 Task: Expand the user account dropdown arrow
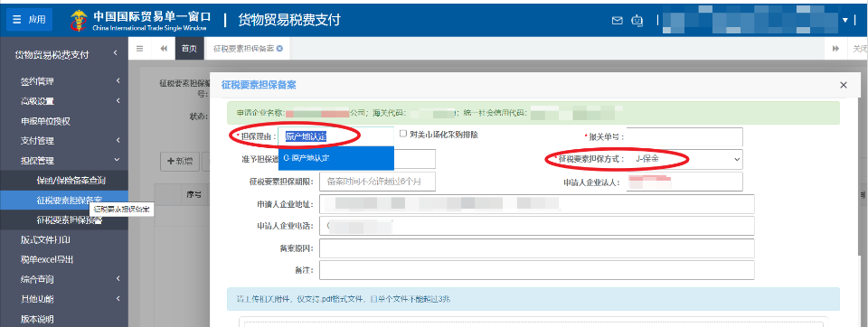[x=845, y=20]
